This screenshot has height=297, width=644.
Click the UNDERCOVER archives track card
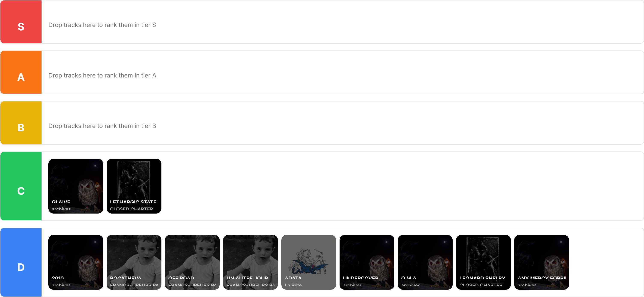pos(367,262)
